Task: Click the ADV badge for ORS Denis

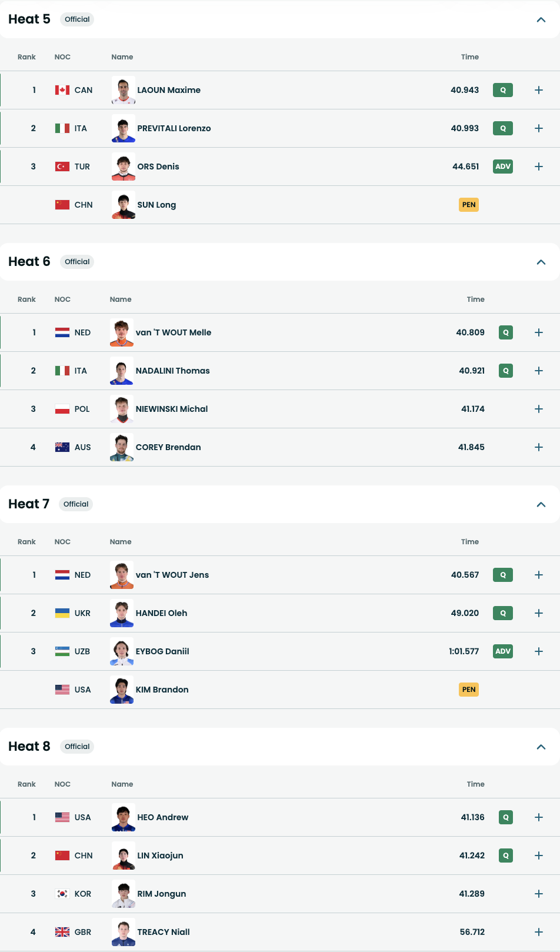Action: (x=503, y=167)
